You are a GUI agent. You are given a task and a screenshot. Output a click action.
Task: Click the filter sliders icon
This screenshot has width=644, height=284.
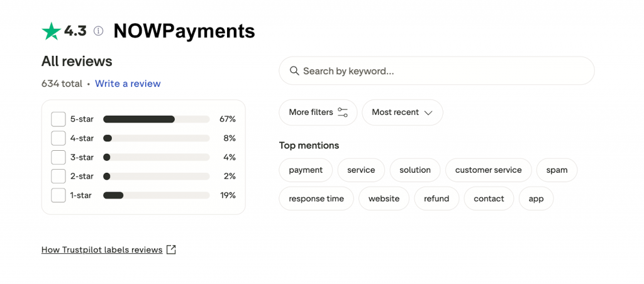coord(343,112)
